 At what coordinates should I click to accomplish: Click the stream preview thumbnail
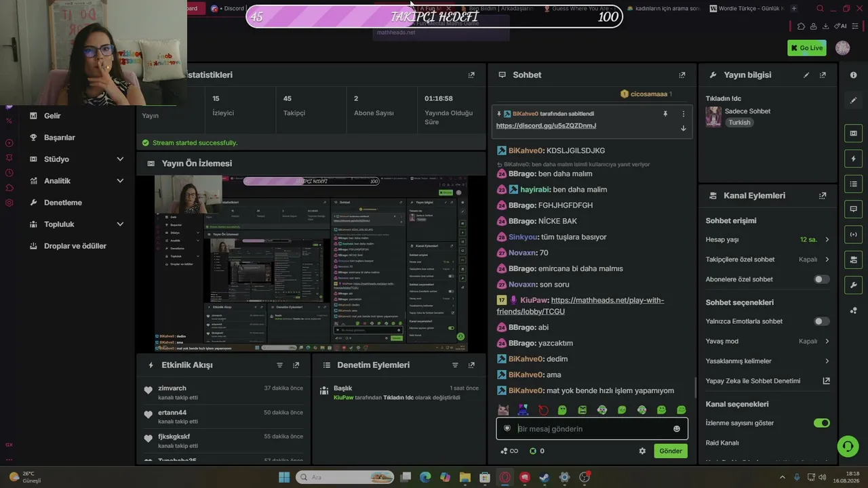(x=311, y=264)
